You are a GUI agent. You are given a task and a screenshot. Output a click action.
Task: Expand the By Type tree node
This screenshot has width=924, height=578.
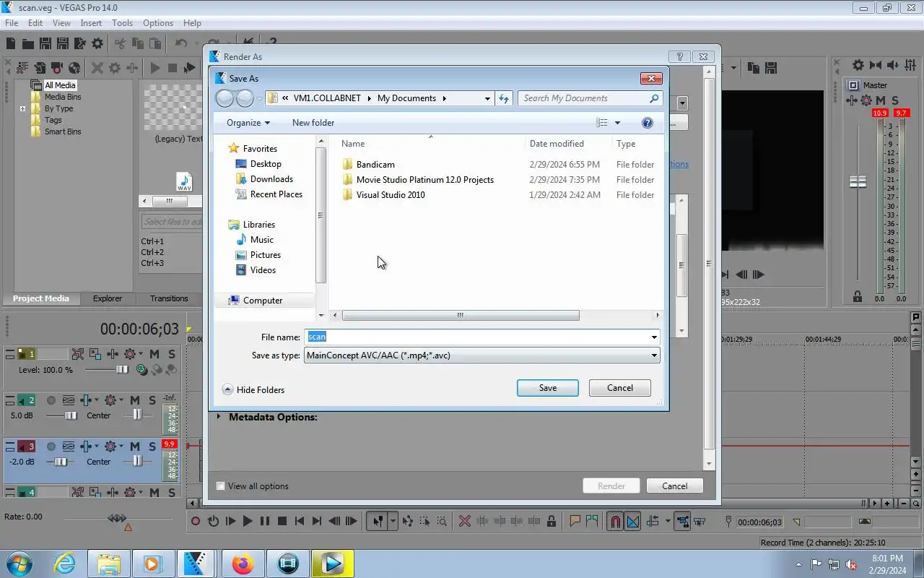click(22, 109)
